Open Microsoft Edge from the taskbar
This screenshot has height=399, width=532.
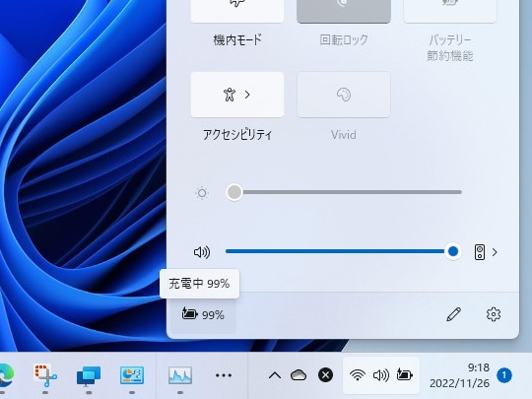point(6,375)
